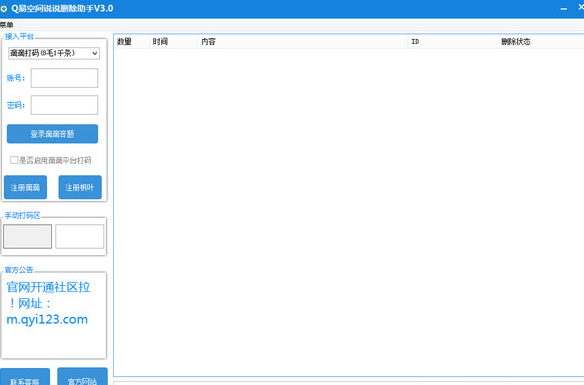Click the 登录滴滴答题 button
This screenshot has width=584, height=385.
pyautogui.click(x=53, y=134)
